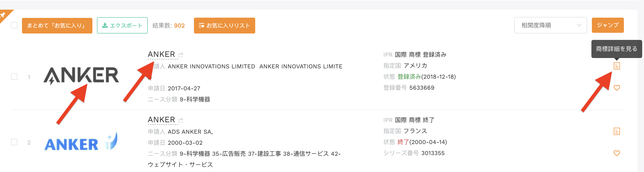
Task: Open the first ANKER trademark title link
Action: (161, 54)
